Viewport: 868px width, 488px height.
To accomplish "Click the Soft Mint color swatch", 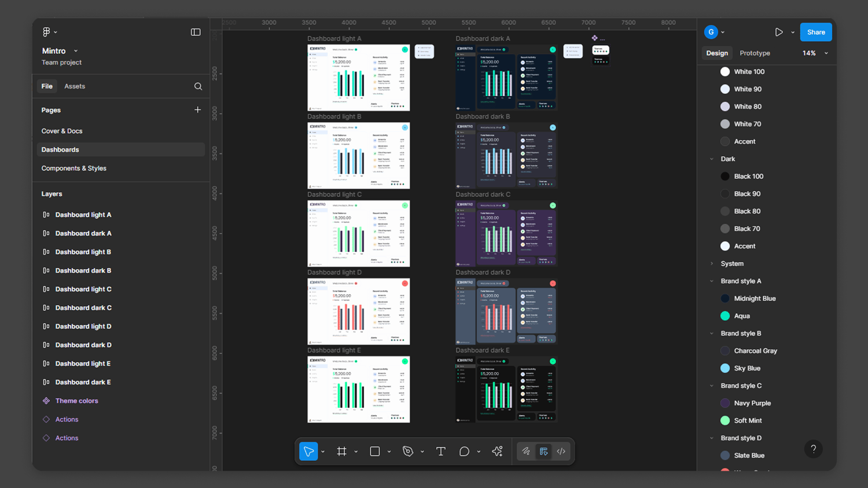I will point(725,420).
